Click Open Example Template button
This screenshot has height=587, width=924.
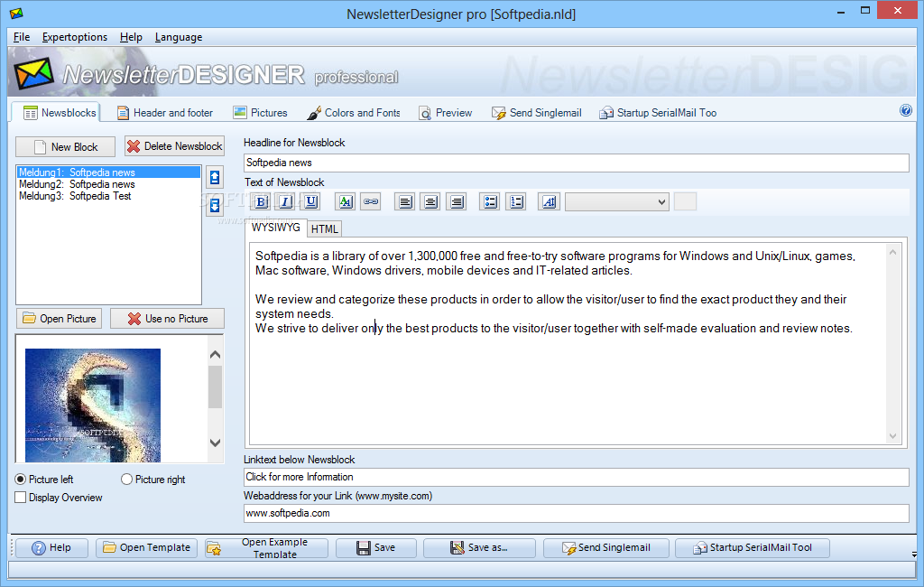(x=266, y=548)
